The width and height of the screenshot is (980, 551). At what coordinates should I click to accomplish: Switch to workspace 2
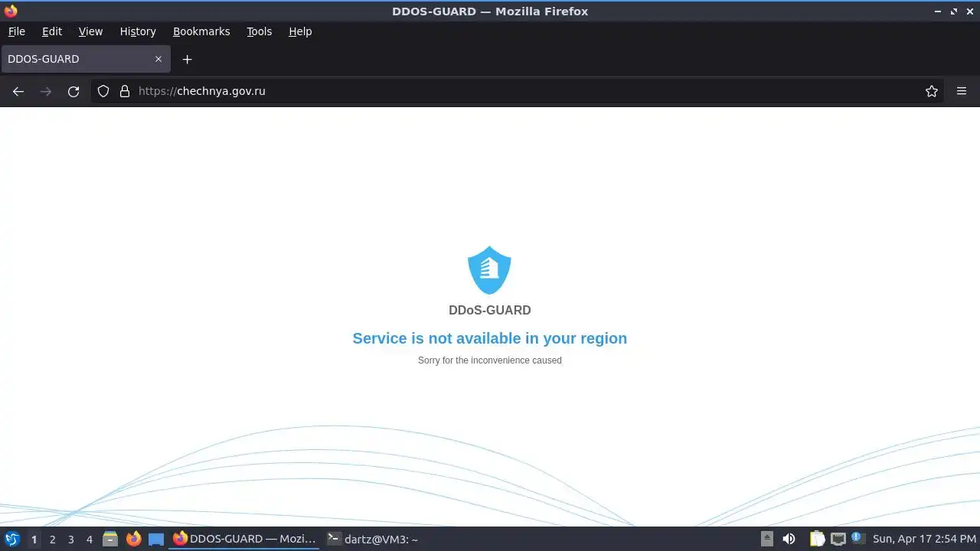pos(52,540)
